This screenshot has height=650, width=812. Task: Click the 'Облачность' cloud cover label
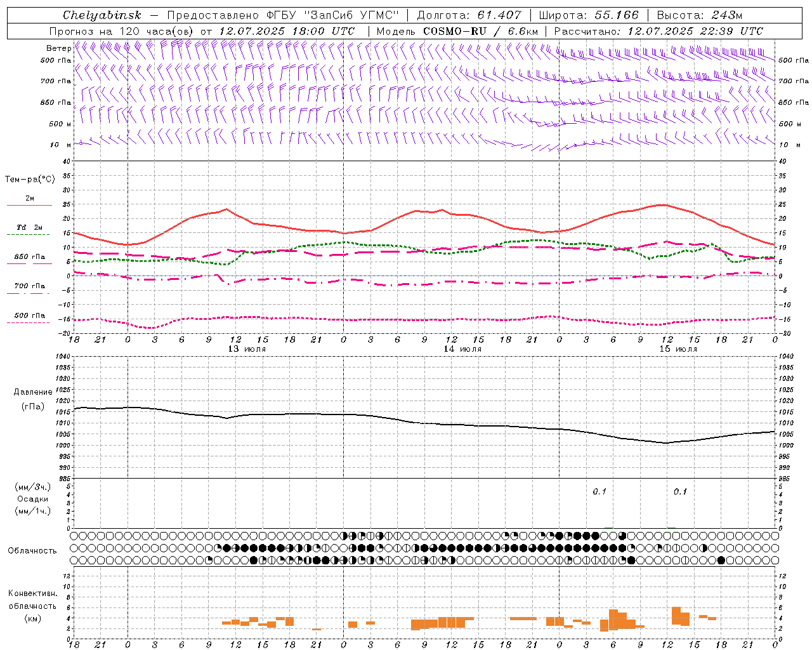[x=32, y=551]
